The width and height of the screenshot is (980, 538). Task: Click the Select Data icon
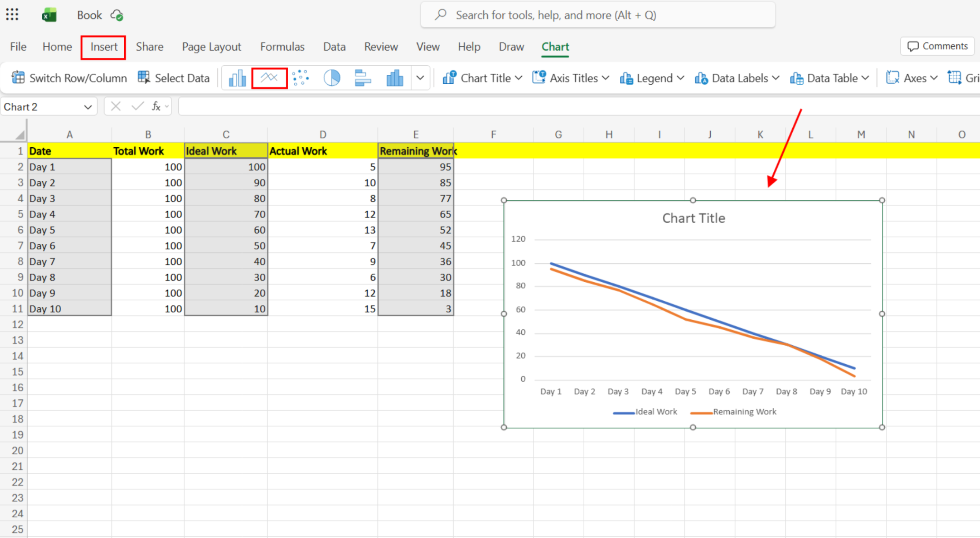144,78
